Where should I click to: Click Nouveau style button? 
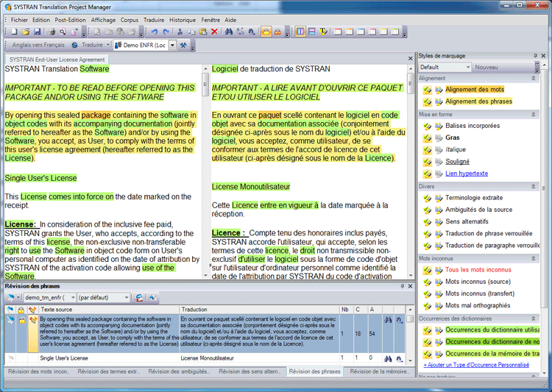pos(486,67)
